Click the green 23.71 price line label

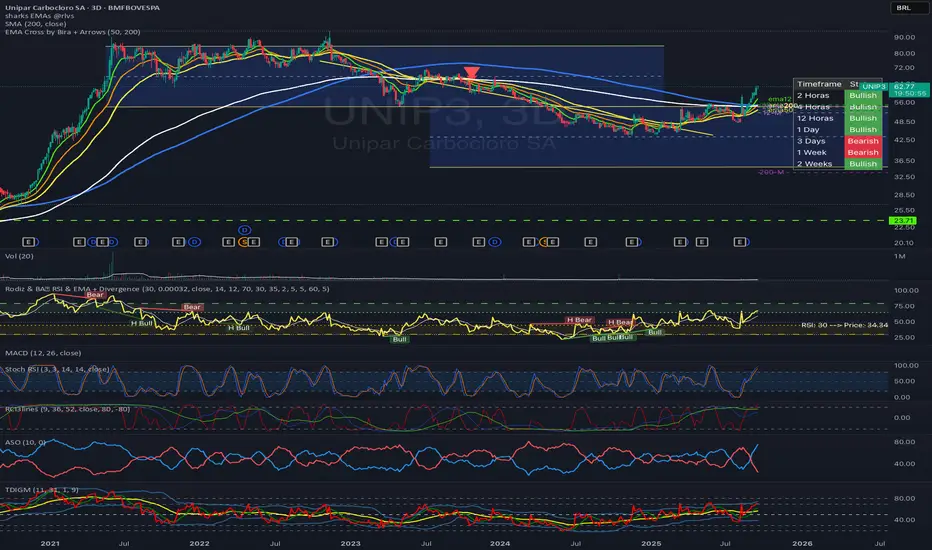tap(902, 221)
